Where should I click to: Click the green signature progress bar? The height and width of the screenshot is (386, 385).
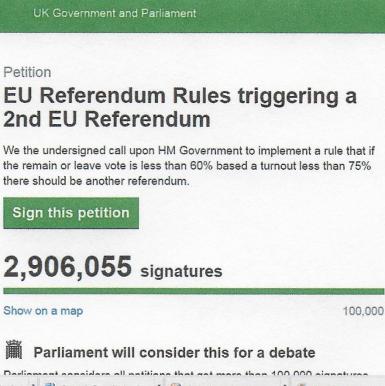coord(194,291)
